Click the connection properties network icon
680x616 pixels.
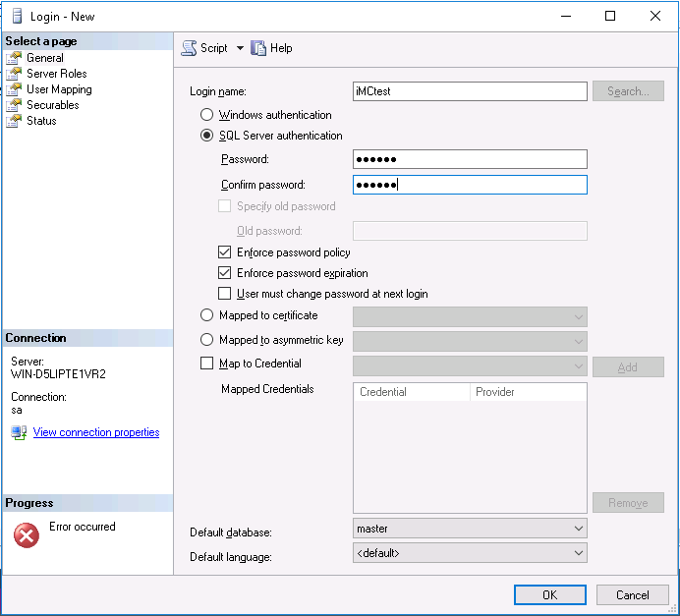[19, 432]
